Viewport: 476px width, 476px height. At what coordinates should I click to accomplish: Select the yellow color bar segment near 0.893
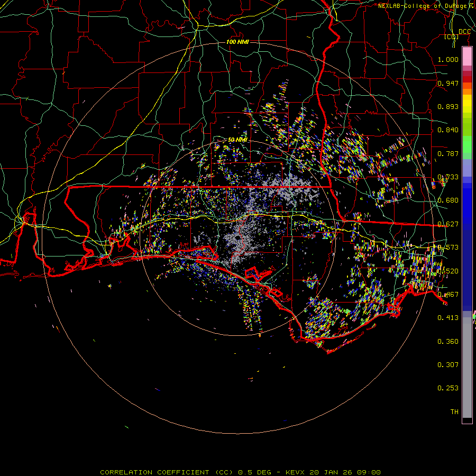coord(467,105)
